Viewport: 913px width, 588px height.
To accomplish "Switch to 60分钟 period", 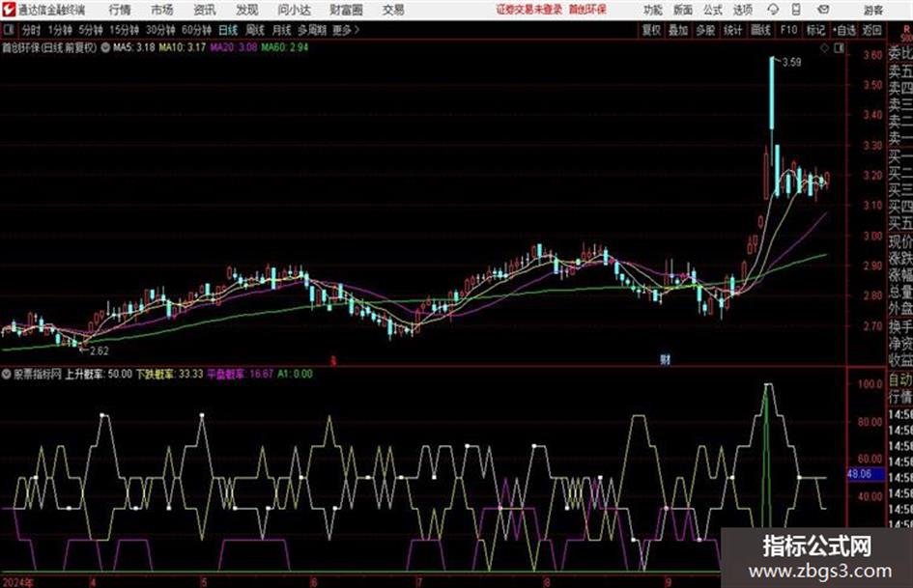I will click(196, 30).
